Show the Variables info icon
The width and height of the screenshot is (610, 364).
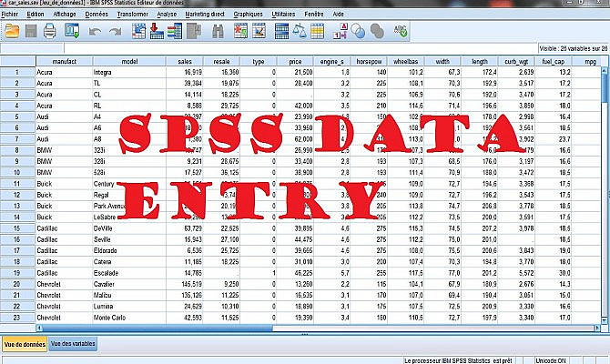[x=175, y=31]
